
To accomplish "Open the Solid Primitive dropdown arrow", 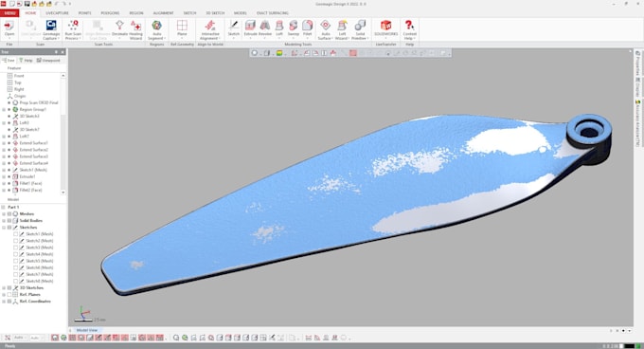I will tap(367, 38).
